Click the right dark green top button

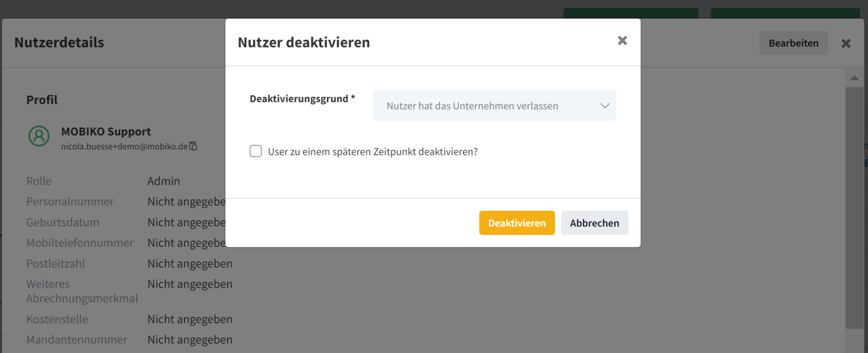tap(784, 13)
